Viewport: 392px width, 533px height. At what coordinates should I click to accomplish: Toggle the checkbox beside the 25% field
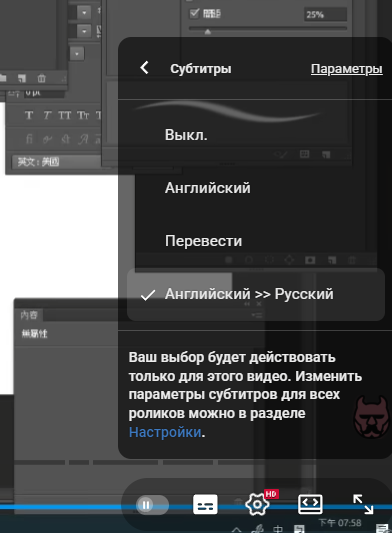[x=194, y=13]
